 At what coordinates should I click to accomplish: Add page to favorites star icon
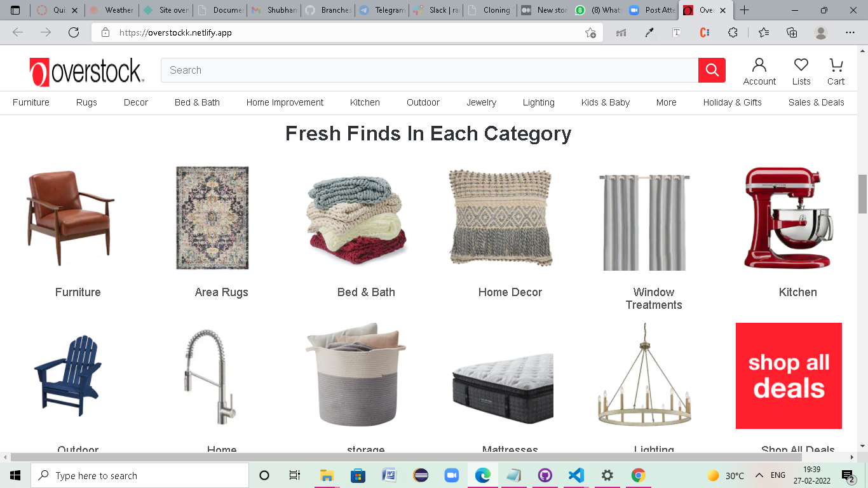pos(590,32)
